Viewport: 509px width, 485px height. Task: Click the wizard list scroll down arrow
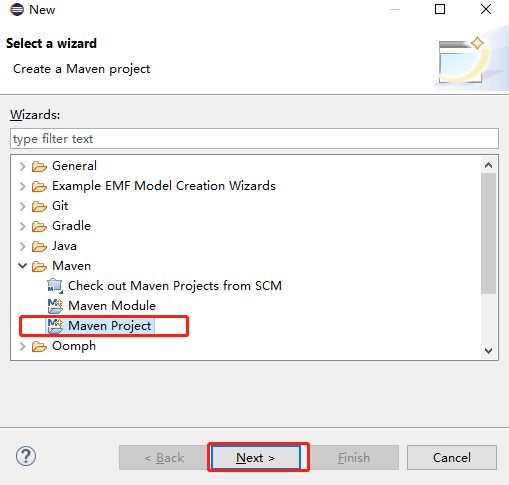pos(489,351)
